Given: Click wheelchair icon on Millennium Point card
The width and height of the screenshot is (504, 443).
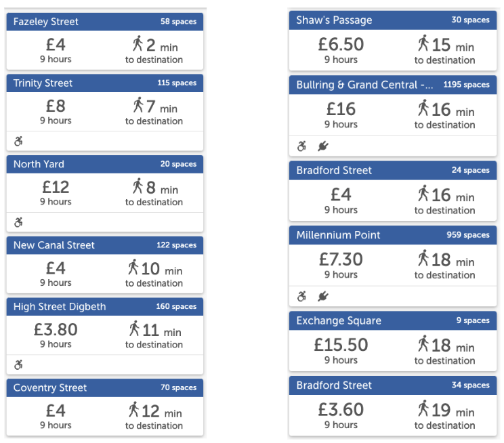Looking at the screenshot, I should 301,296.
